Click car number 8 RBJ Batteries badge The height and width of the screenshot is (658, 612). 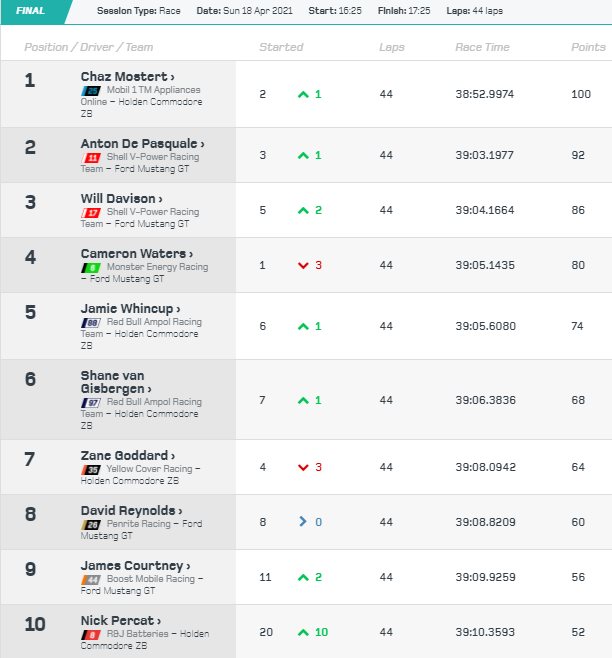click(x=91, y=634)
